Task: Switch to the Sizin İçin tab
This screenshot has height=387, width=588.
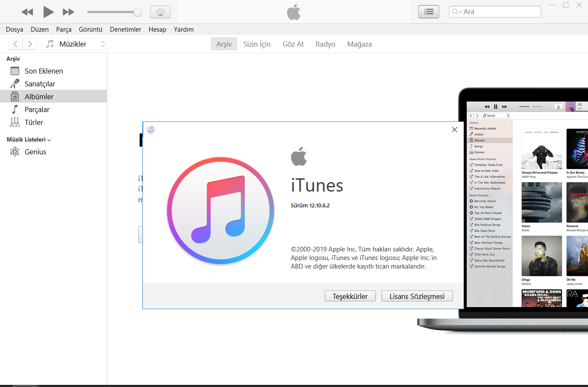Action: click(257, 44)
